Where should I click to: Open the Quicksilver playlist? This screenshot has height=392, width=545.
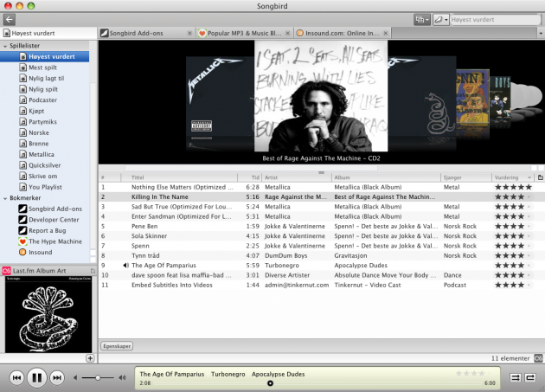[x=44, y=165]
